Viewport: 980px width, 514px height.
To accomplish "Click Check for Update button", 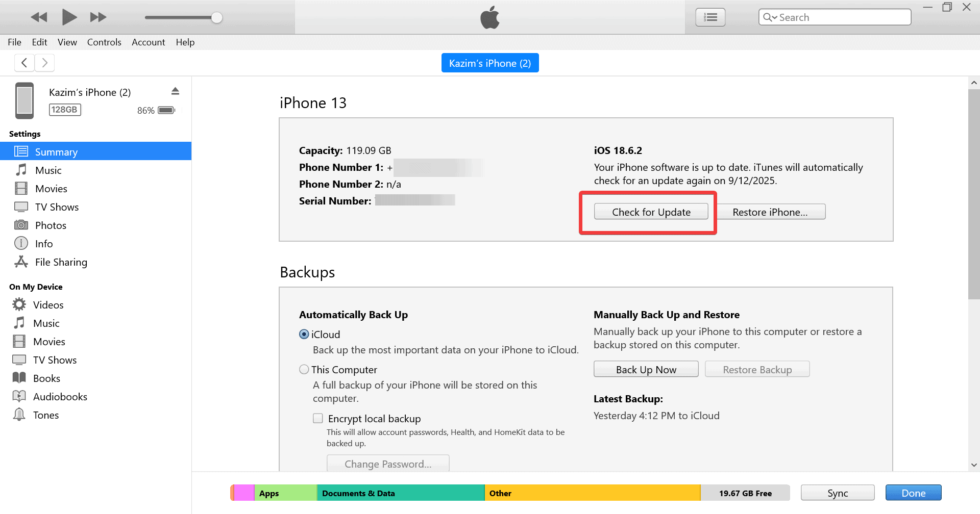I will click(651, 212).
